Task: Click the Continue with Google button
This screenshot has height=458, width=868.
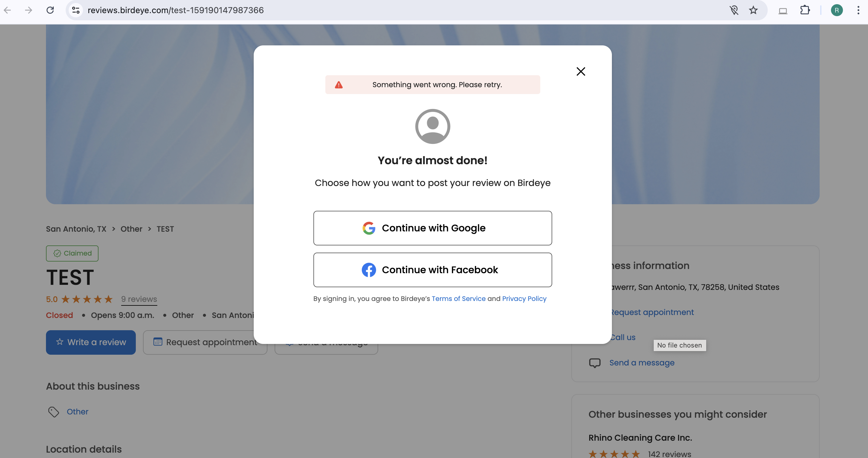Action: [432, 228]
